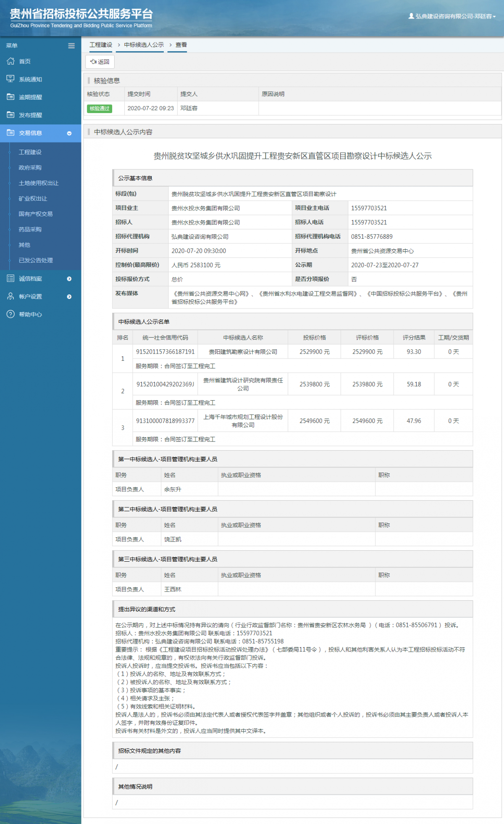
Task: Click score result 59.18
Action: coord(414,384)
